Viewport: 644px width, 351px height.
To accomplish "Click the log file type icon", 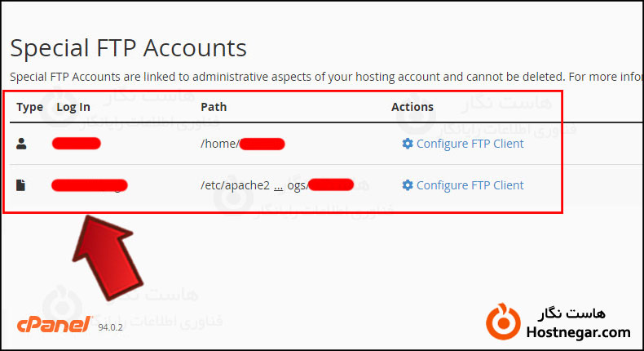I will coord(22,185).
